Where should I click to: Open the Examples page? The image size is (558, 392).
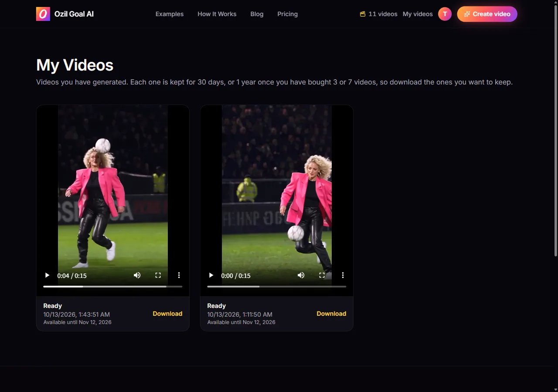coord(170,14)
